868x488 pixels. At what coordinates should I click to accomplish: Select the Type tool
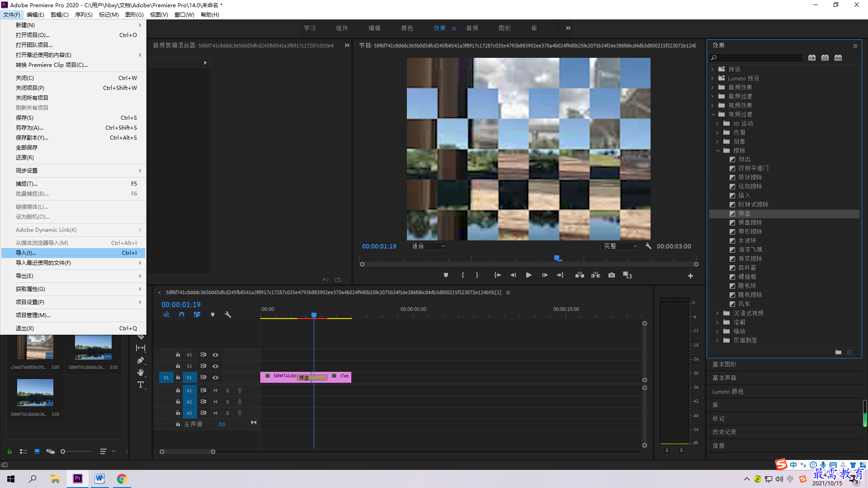141,385
